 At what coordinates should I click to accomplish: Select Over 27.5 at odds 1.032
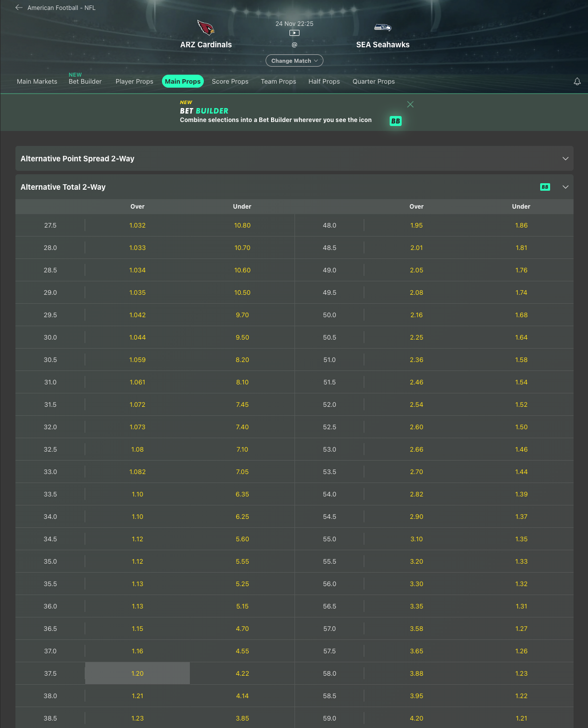click(138, 225)
